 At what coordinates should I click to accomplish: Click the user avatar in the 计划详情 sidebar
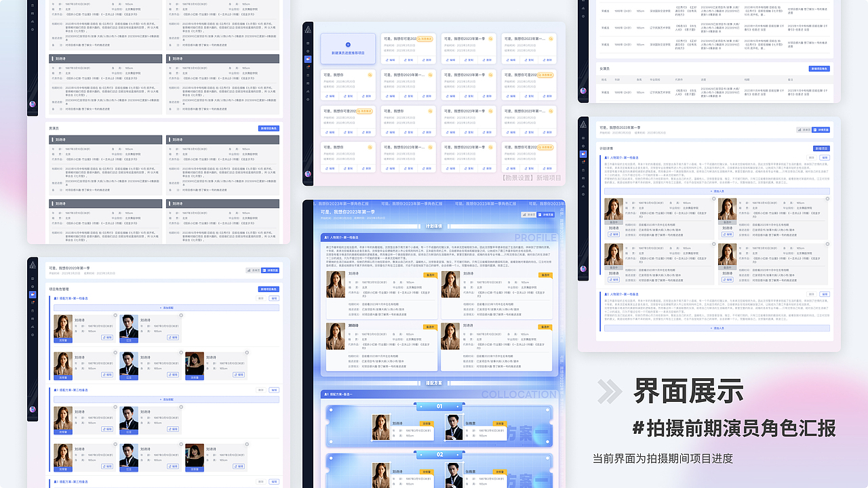583,268
